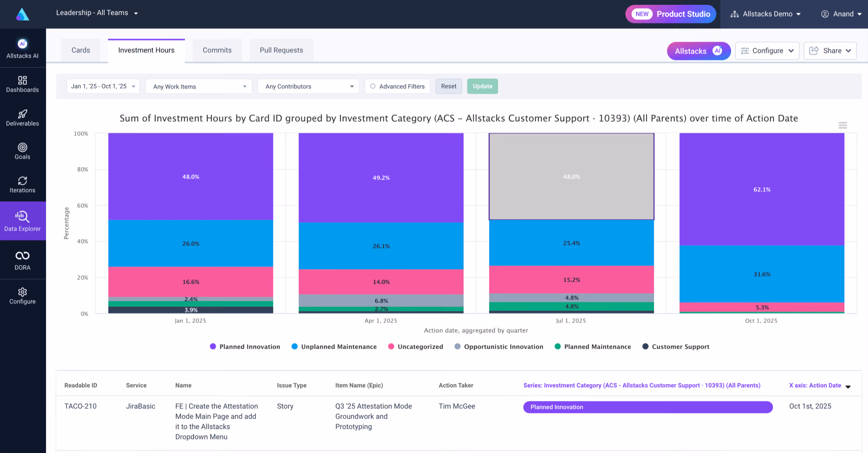Toggle Customer Support legend series
The width and height of the screenshot is (868, 453).
coord(676,347)
